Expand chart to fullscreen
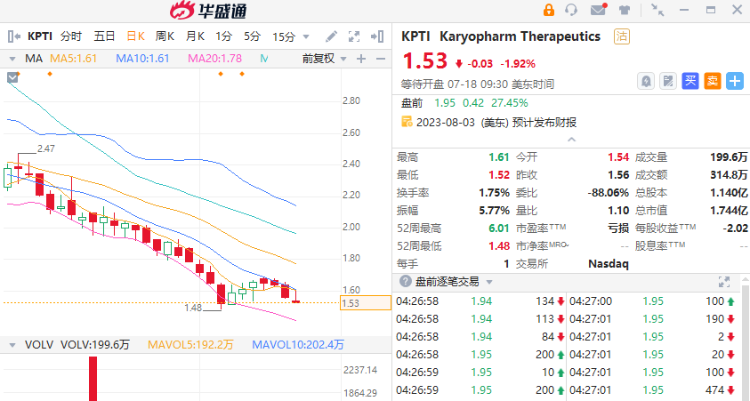 pyautogui.click(x=354, y=36)
